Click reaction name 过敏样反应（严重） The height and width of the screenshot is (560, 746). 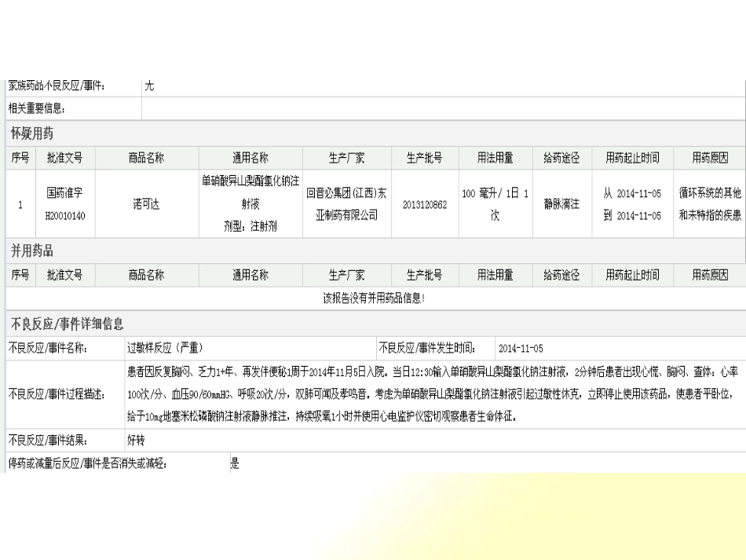165,348
